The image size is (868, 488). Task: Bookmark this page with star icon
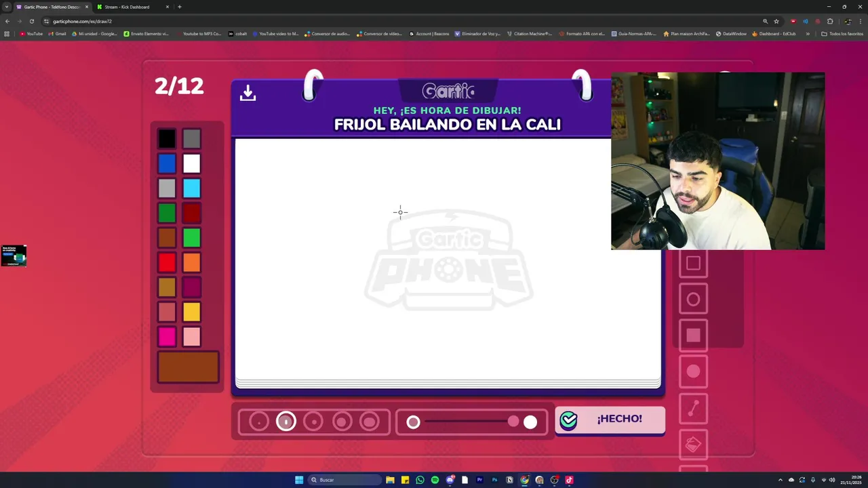point(776,21)
